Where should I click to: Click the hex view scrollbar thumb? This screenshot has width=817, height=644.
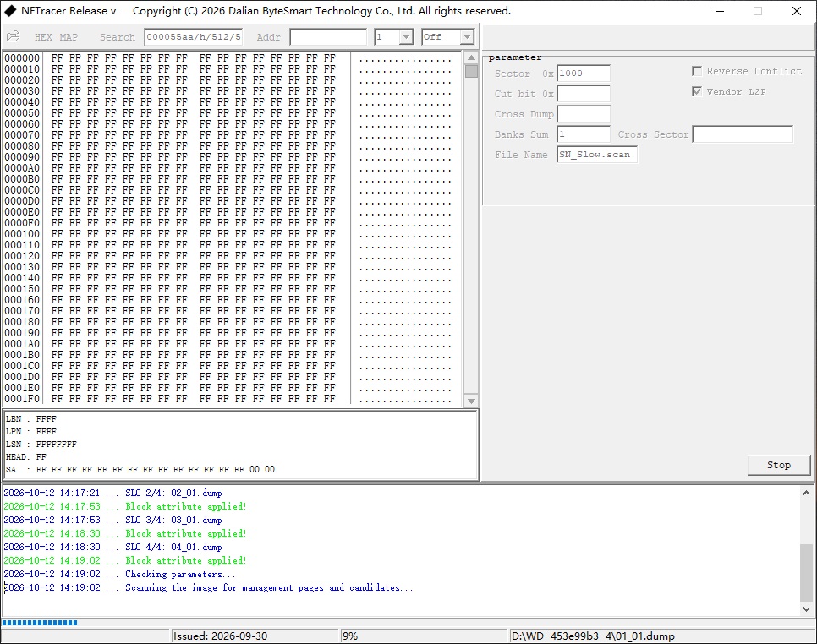click(x=471, y=71)
